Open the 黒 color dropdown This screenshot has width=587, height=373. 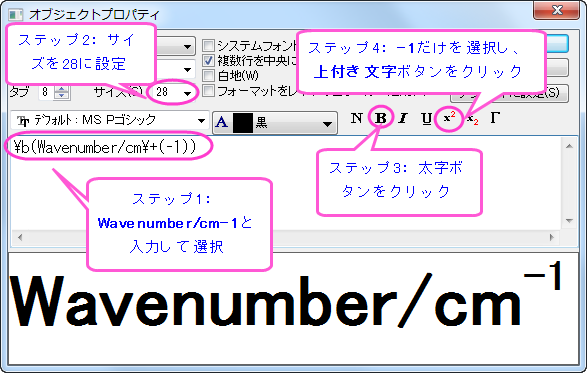(x=327, y=124)
